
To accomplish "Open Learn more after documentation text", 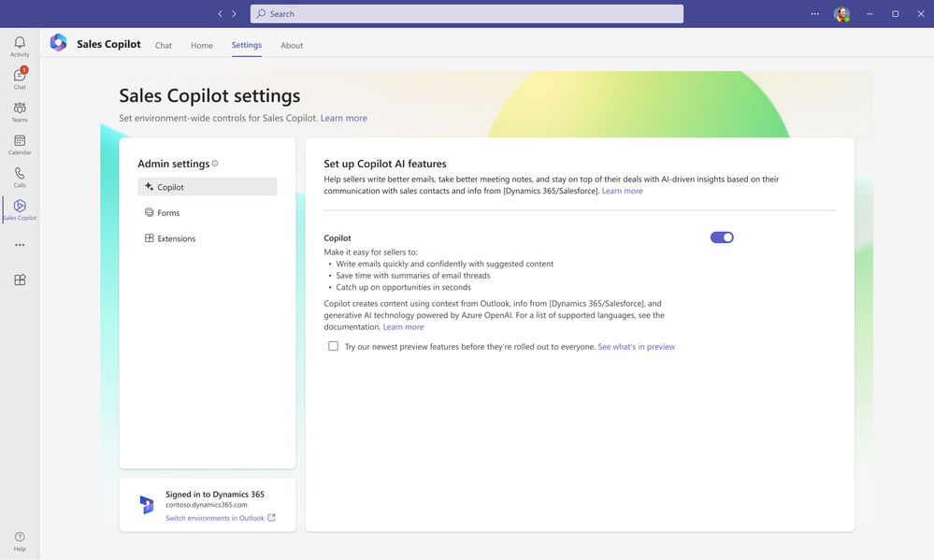I will [403, 326].
